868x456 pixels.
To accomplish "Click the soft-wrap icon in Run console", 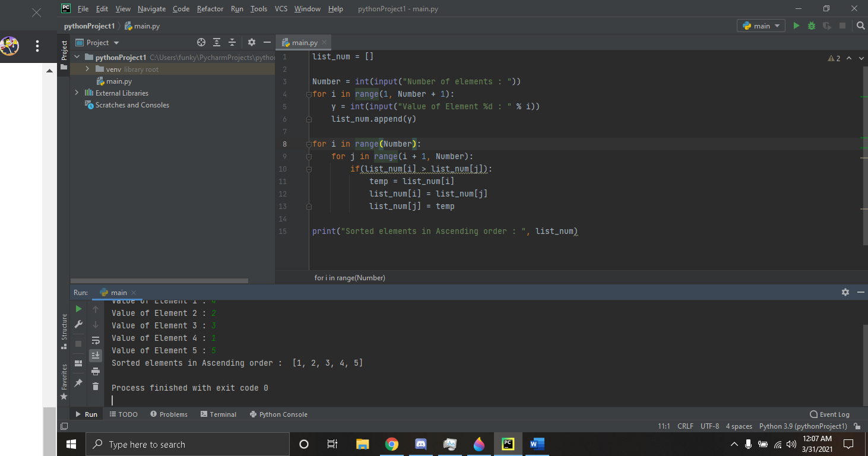I will pyautogui.click(x=96, y=340).
